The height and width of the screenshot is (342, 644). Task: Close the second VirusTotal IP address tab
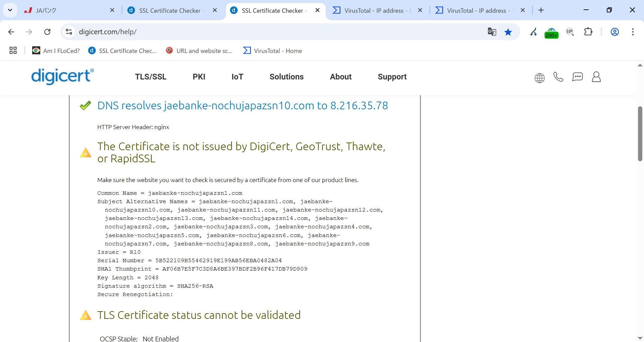(x=523, y=10)
